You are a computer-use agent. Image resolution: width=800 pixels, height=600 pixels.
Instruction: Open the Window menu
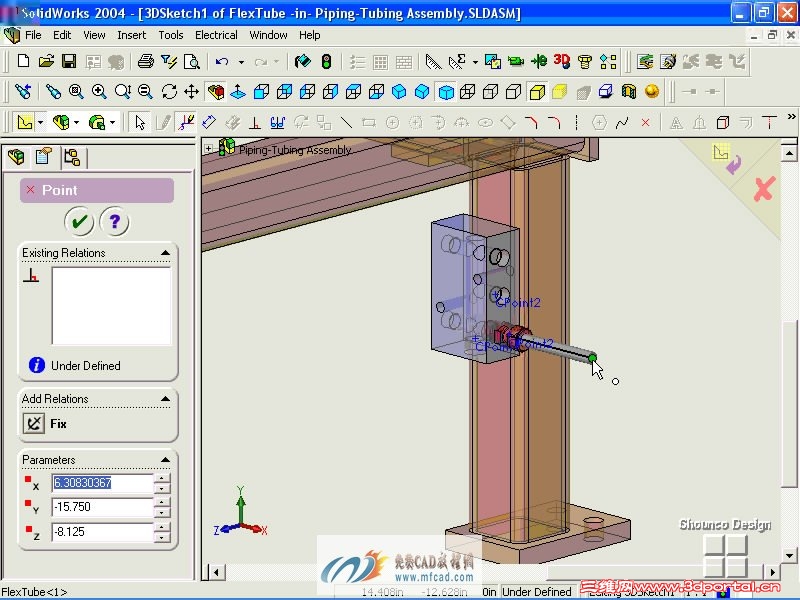coord(268,35)
